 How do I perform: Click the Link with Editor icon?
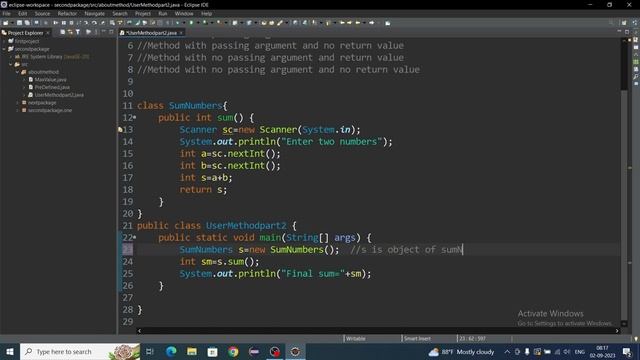point(70,32)
